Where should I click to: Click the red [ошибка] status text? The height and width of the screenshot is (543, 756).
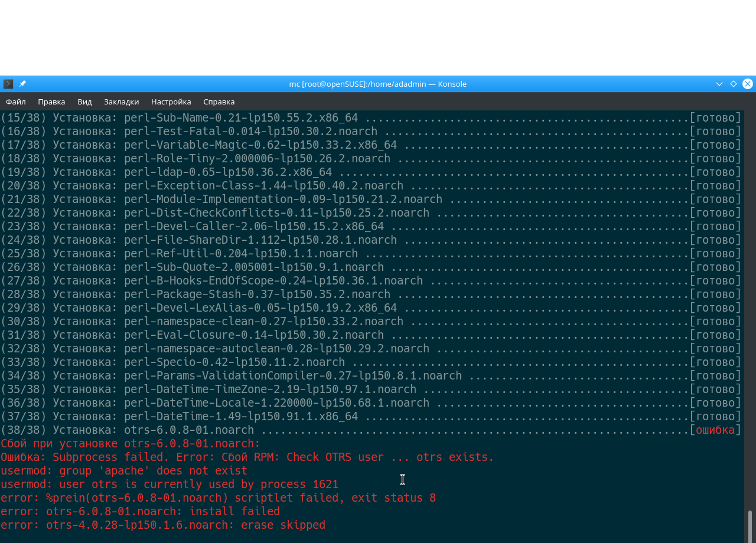[715, 430]
